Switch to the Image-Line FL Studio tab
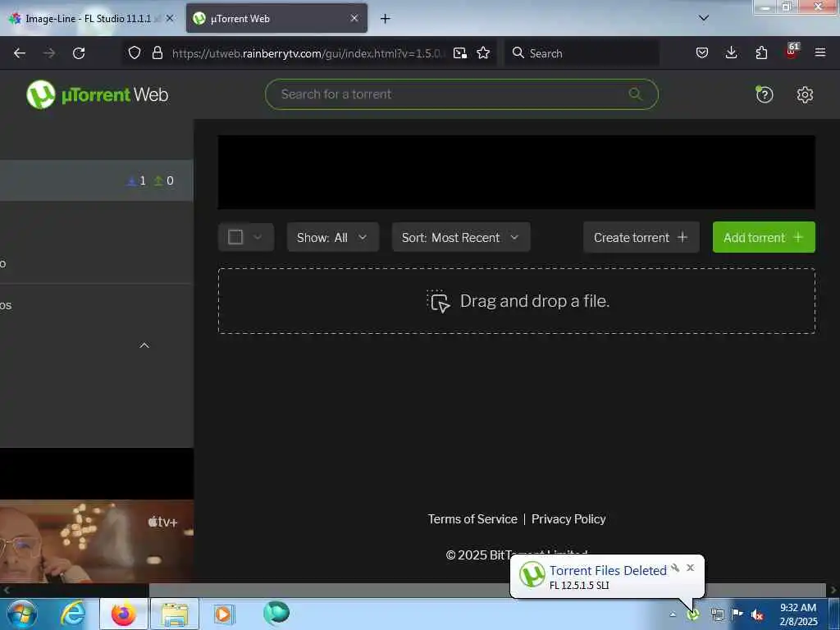The width and height of the screenshot is (840, 630). coord(92,19)
